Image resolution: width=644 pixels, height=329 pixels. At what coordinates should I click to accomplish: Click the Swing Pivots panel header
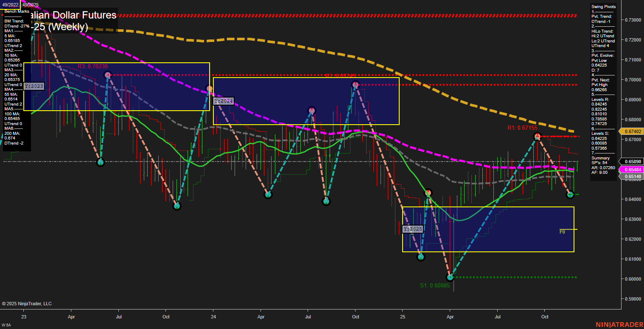tap(603, 7)
